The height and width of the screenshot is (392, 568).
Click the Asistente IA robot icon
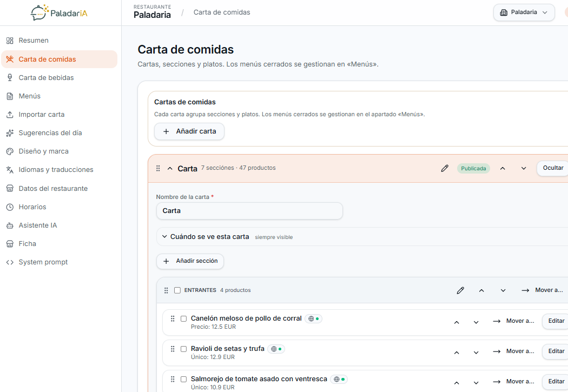[10, 225]
